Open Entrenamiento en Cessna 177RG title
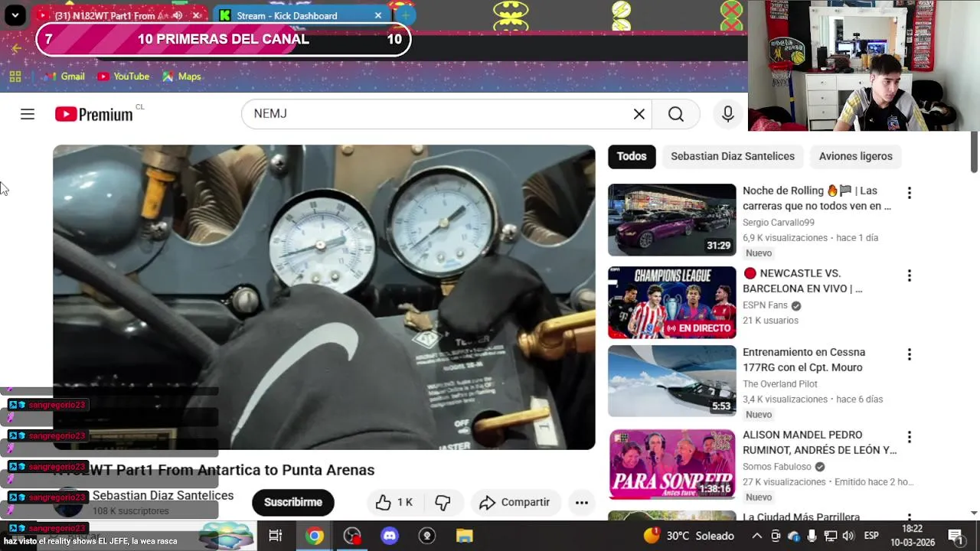The width and height of the screenshot is (980, 551). (804, 360)
